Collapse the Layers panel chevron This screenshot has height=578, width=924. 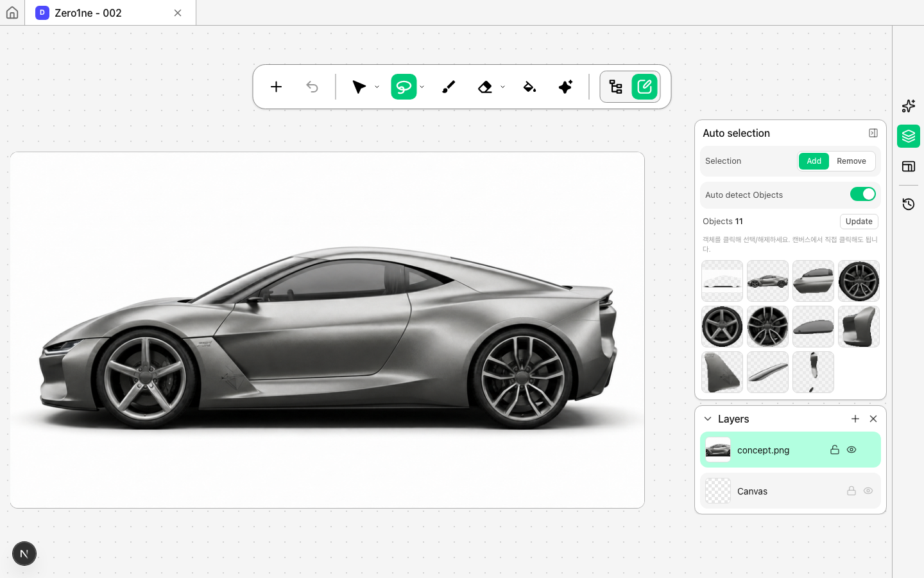(708, 419)
